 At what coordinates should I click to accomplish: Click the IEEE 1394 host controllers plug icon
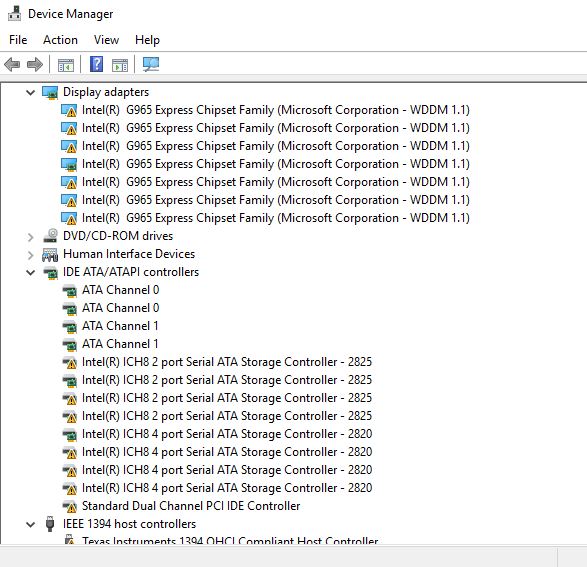50,524
